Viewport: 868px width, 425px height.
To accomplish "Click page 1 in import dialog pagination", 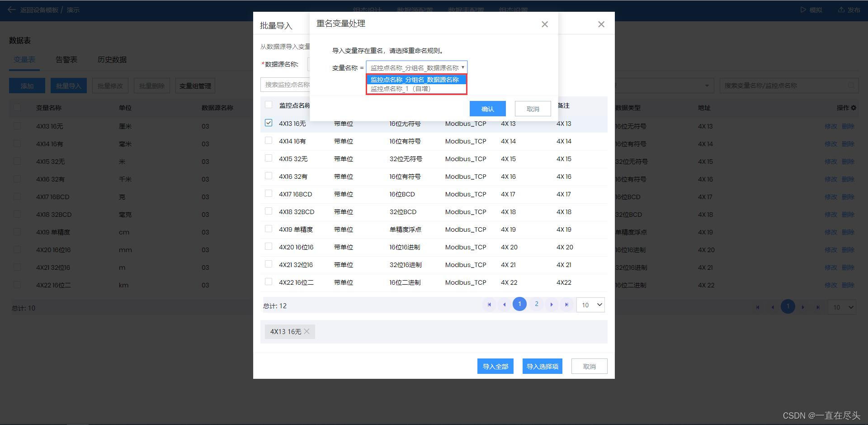I will coord(520,304).
